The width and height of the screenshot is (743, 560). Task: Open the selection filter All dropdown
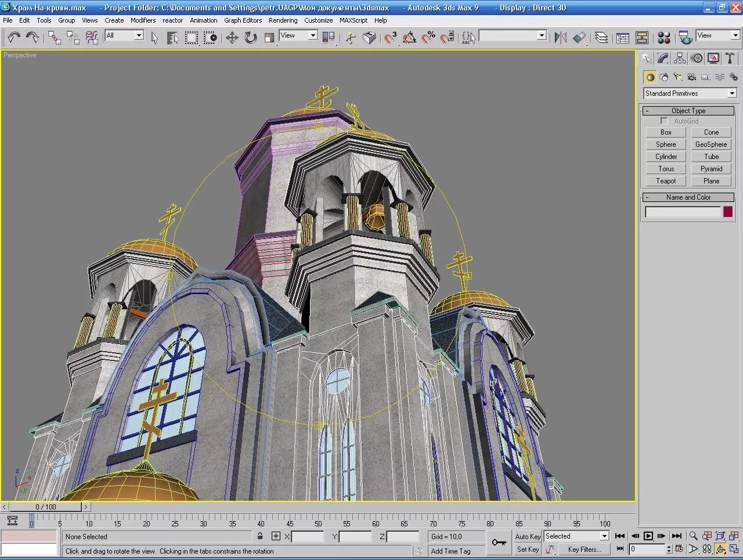(x=124, y=35)
